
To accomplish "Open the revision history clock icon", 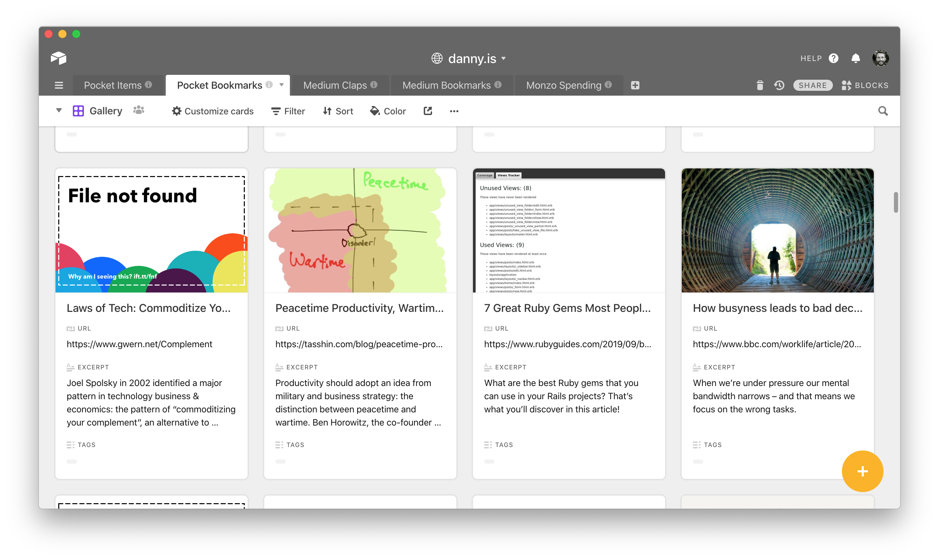I will [x=779, y=85].
